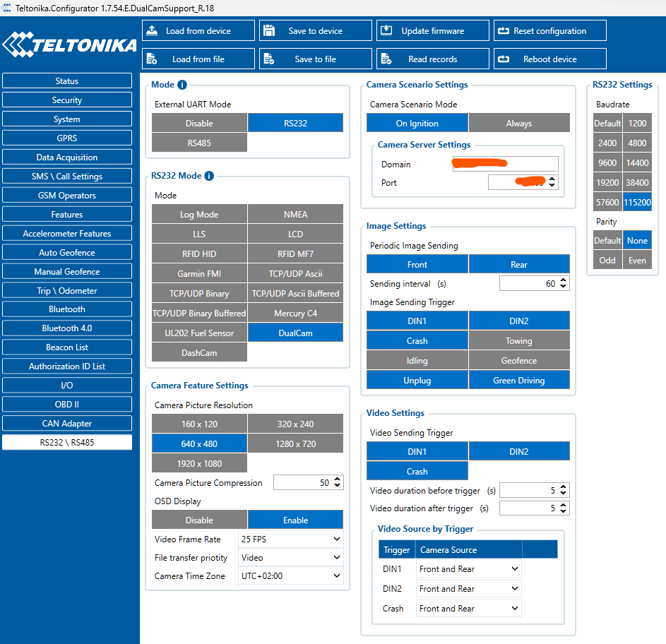Open the Security section
666x644 pixels.
pos(67,100)
